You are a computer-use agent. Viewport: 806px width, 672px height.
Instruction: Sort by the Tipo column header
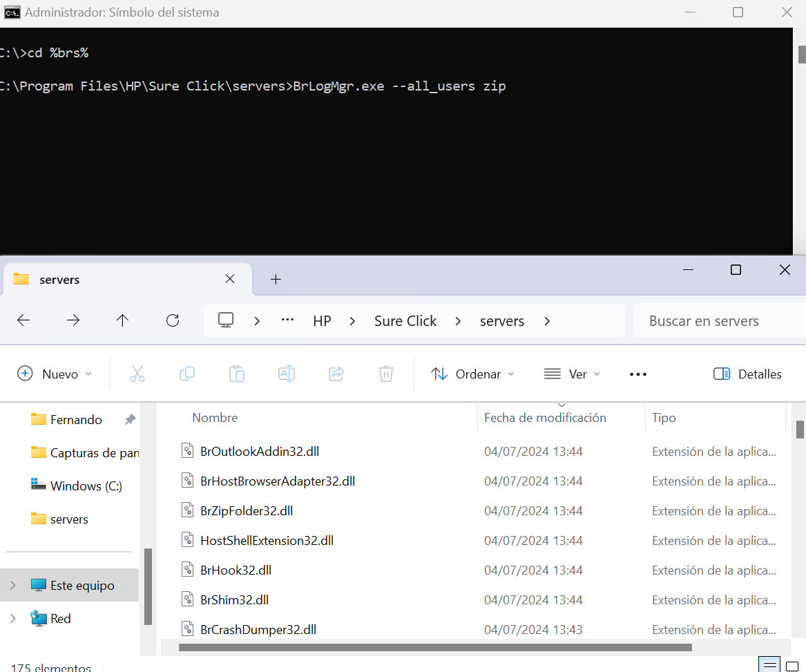tap(664, 417)
